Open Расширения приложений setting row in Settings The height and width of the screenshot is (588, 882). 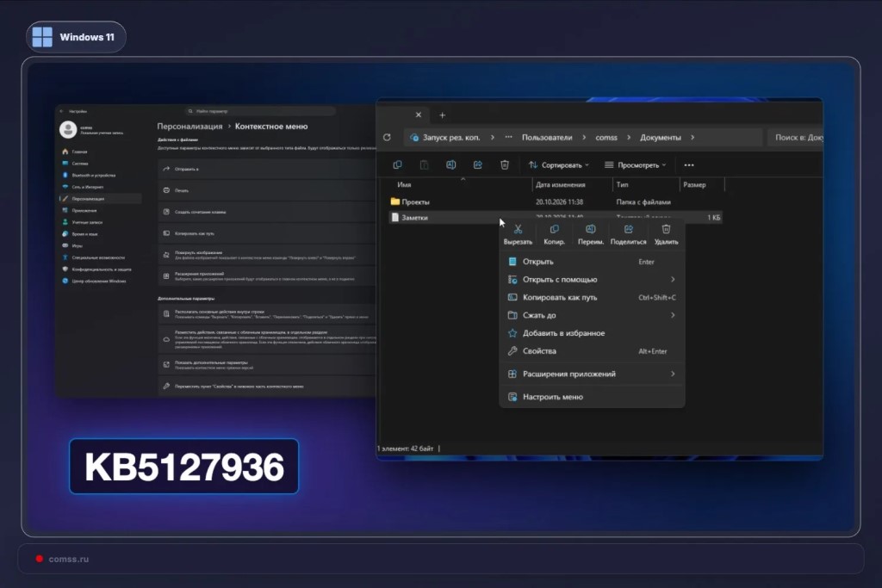click(x=267, y=276)
